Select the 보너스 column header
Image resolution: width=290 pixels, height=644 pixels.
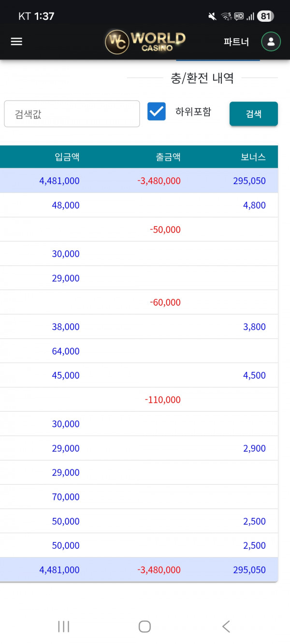click(x=253, y=157)
